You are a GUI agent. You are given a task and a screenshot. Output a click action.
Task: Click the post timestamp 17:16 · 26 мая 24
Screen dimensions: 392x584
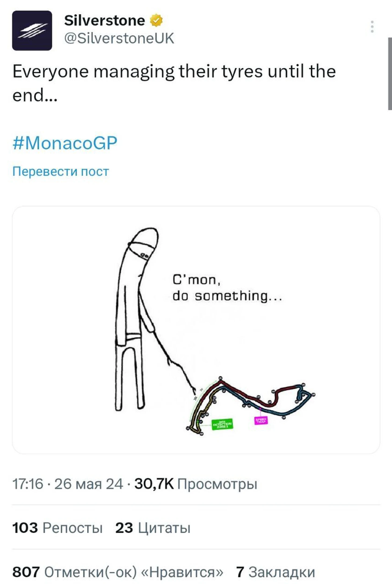68,484
